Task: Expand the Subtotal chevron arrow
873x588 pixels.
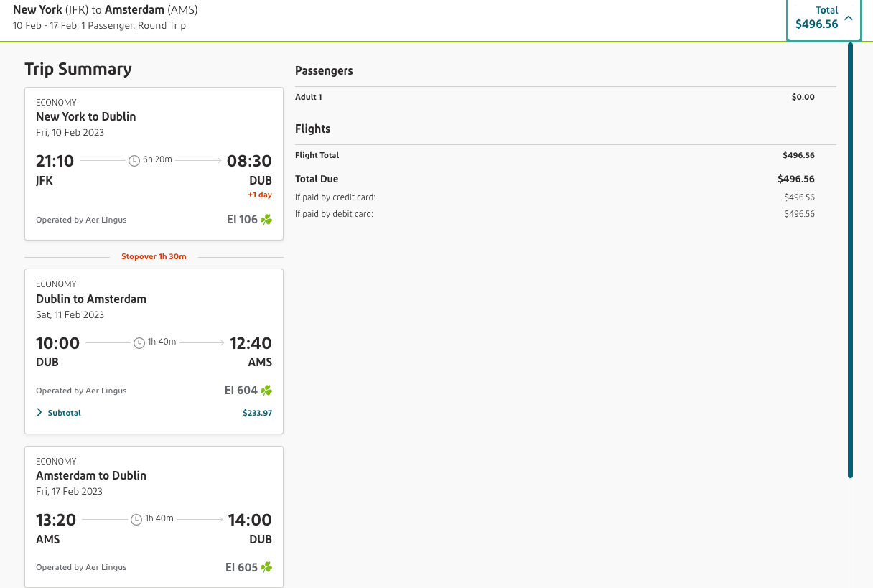Action: coord(39,413)
